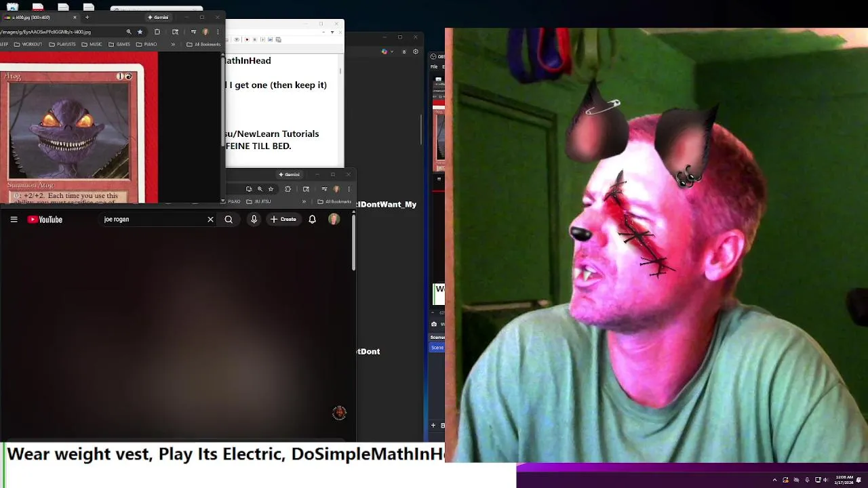Open profile avatar in image Chrome window
The image size is (868, 488).
(x=205, y=32)
